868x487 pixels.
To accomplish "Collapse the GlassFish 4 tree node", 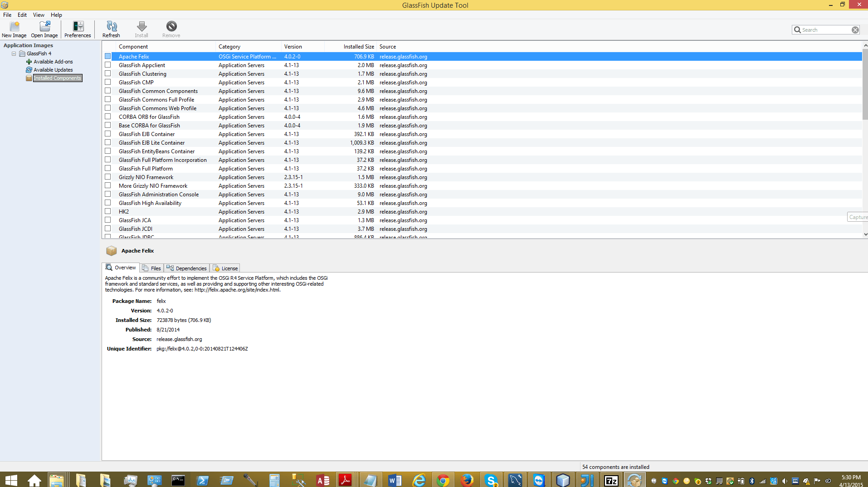I will tap(14, 54).
